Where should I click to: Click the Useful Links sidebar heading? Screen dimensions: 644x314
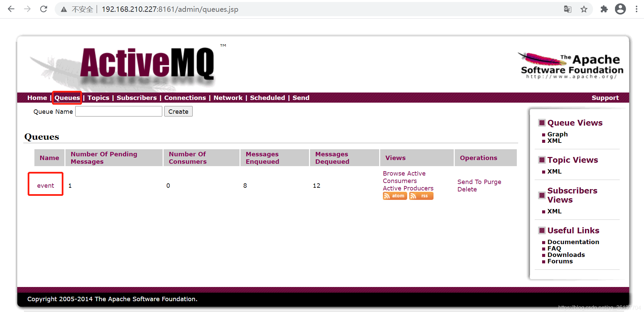[573, 230]
